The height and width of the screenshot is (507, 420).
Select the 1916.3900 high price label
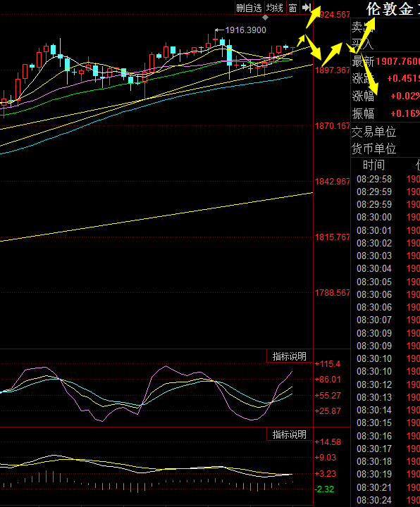click(246, 30)
